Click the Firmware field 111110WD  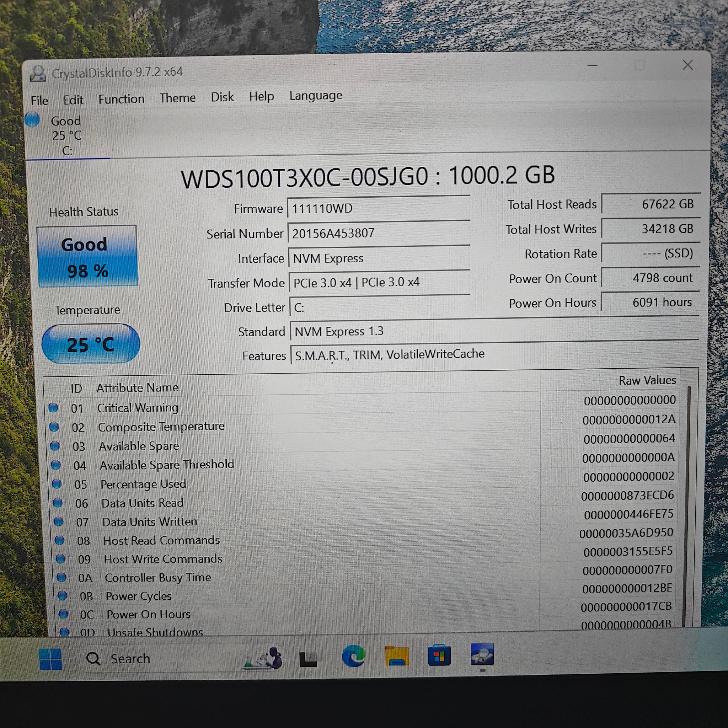[x=378, y=208]
